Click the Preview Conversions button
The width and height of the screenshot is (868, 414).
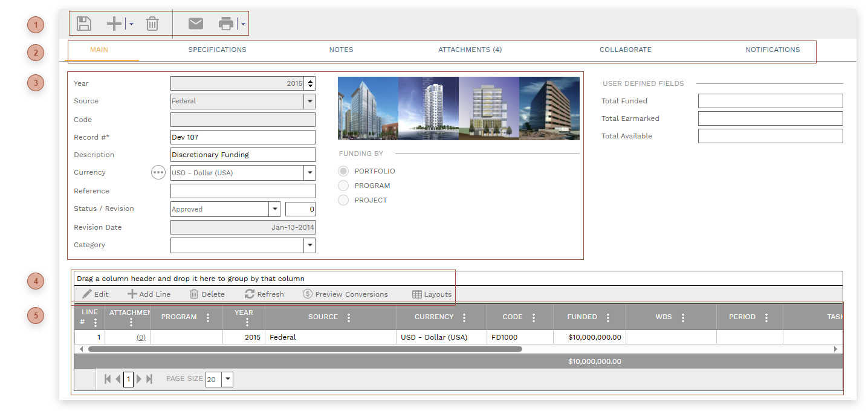345,294
